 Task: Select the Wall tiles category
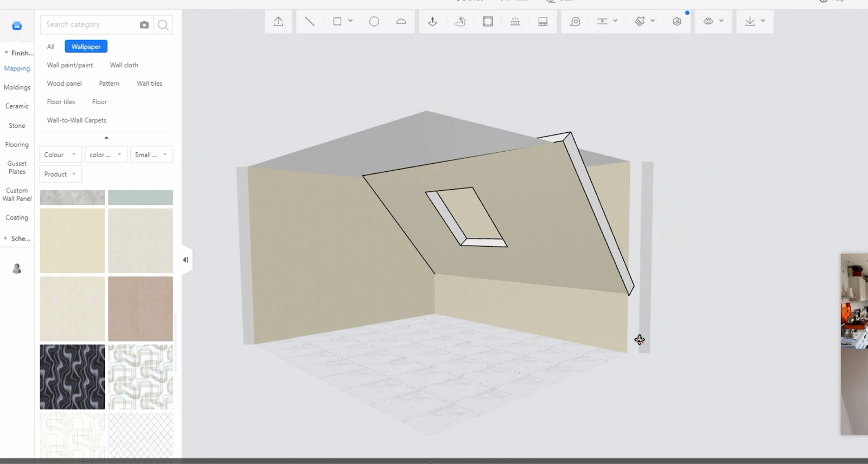coord(149,83)
